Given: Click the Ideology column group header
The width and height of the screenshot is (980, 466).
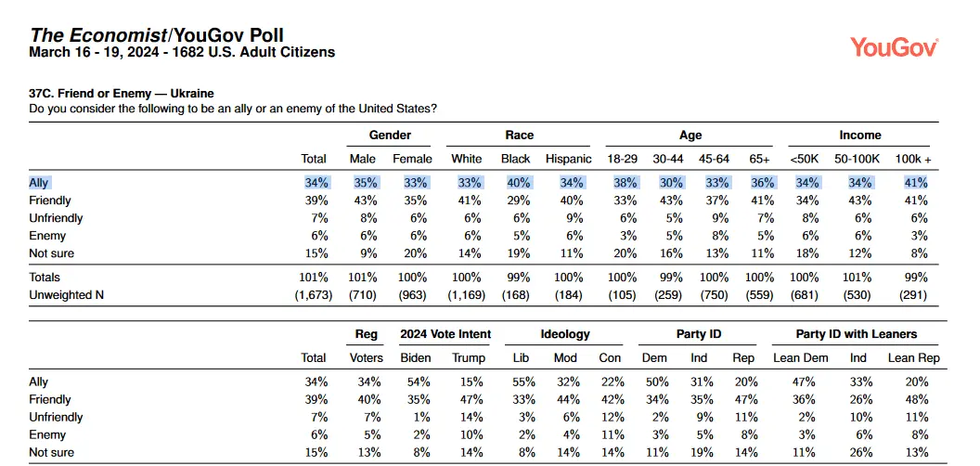Looking at the screenshot, I should tap(565, 333).
